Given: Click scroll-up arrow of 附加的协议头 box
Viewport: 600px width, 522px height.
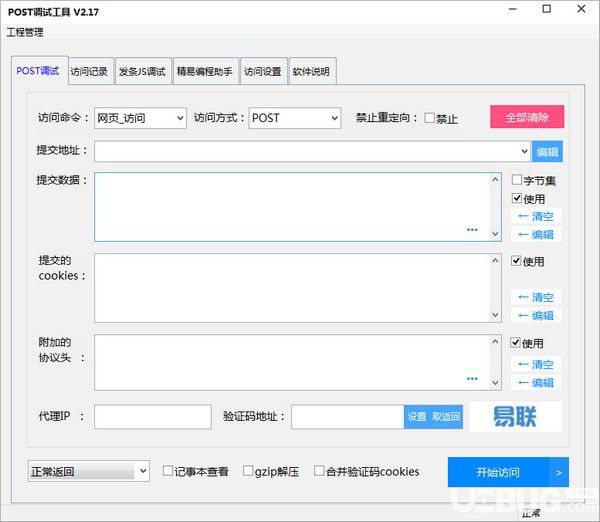Looking at the screenshot, I should click(495, 341).
